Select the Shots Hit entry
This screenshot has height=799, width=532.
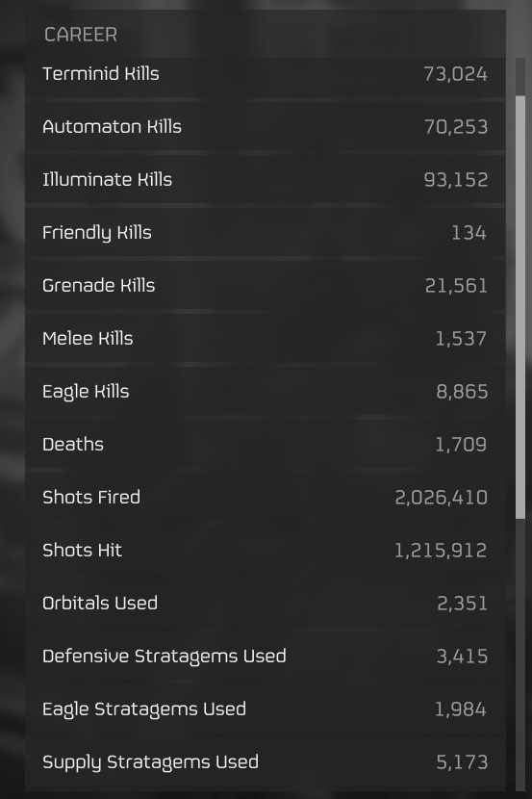point(266,551)
